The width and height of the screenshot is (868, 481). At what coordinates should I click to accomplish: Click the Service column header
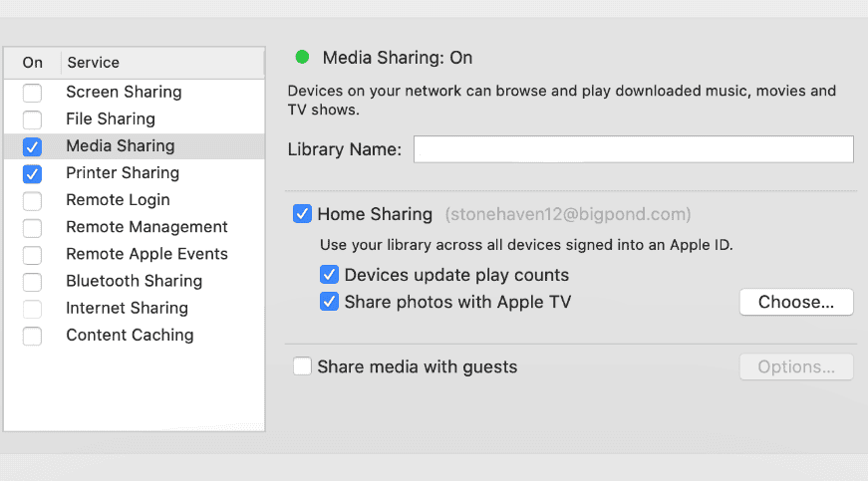point(93,63)
